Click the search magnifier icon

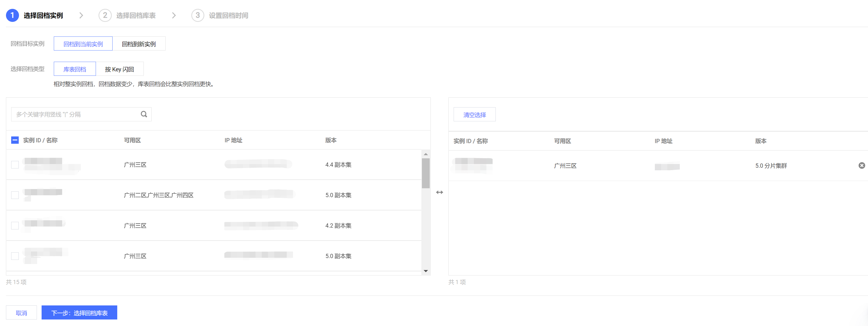[x=144, y=114]
